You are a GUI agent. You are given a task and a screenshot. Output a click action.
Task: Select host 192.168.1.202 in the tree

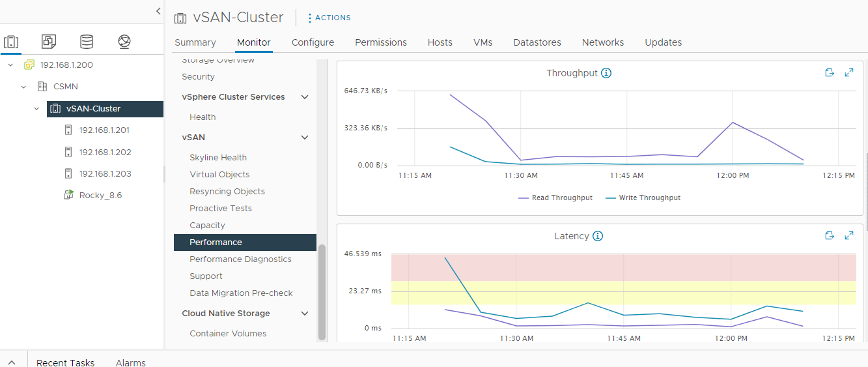105,152
